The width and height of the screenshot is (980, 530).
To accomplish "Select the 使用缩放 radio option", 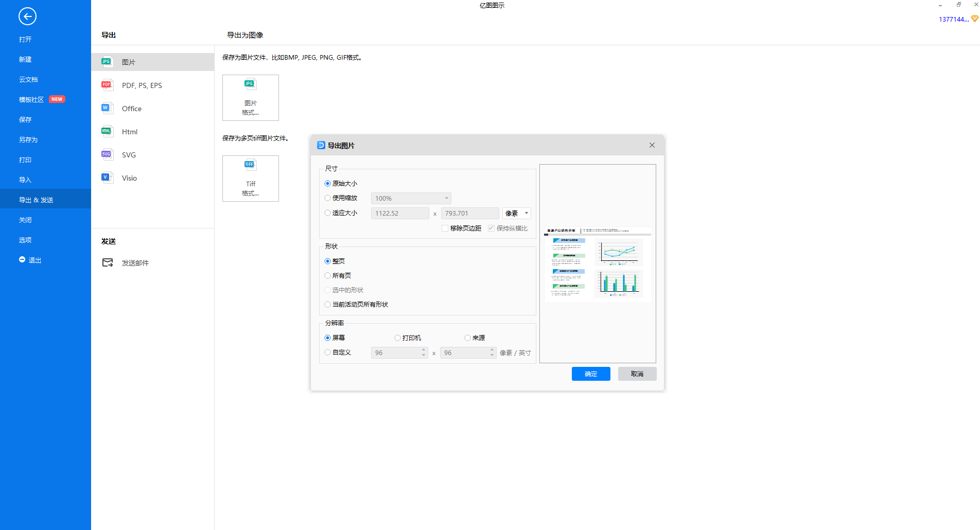I will tap(328, 198).
